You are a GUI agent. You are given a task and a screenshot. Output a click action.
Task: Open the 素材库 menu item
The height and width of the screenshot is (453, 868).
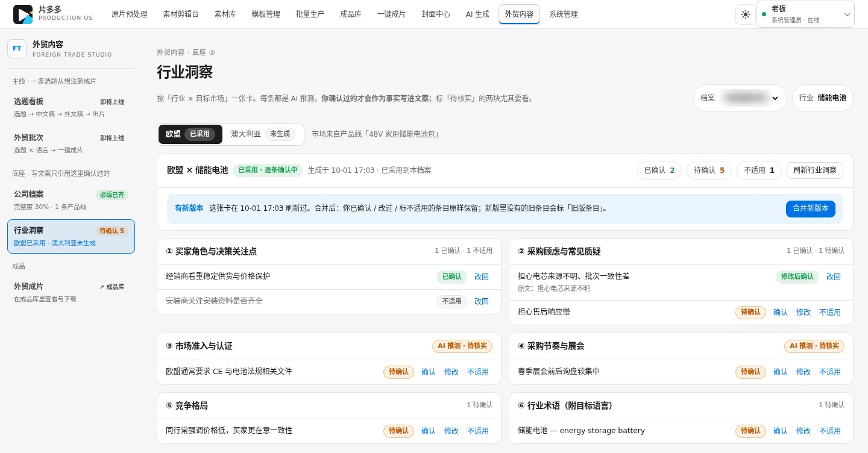[225, 14]
